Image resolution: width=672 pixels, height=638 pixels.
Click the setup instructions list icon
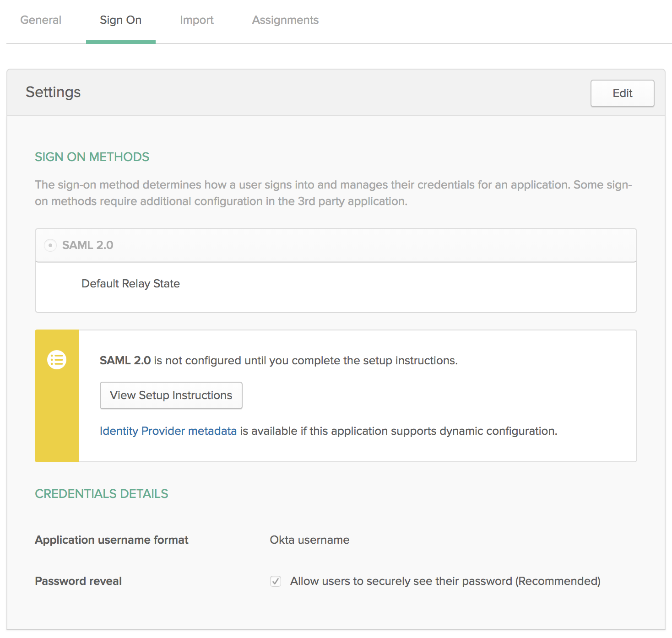(x=57, y=360)
